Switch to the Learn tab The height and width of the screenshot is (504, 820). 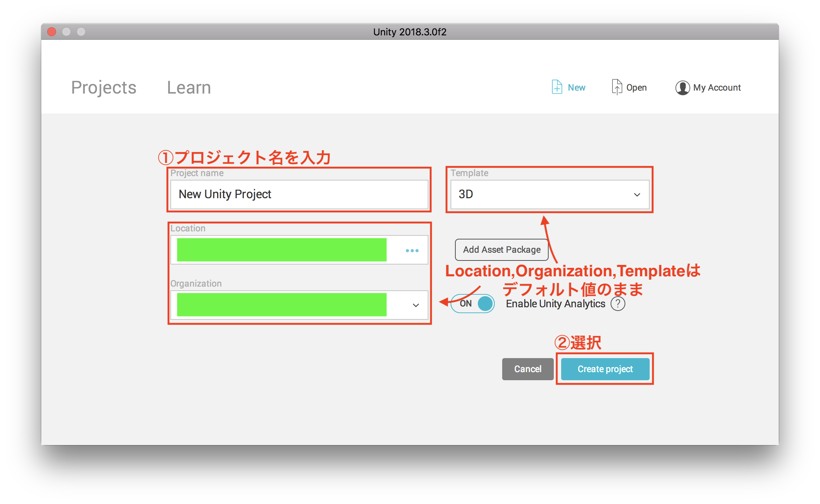189,88
